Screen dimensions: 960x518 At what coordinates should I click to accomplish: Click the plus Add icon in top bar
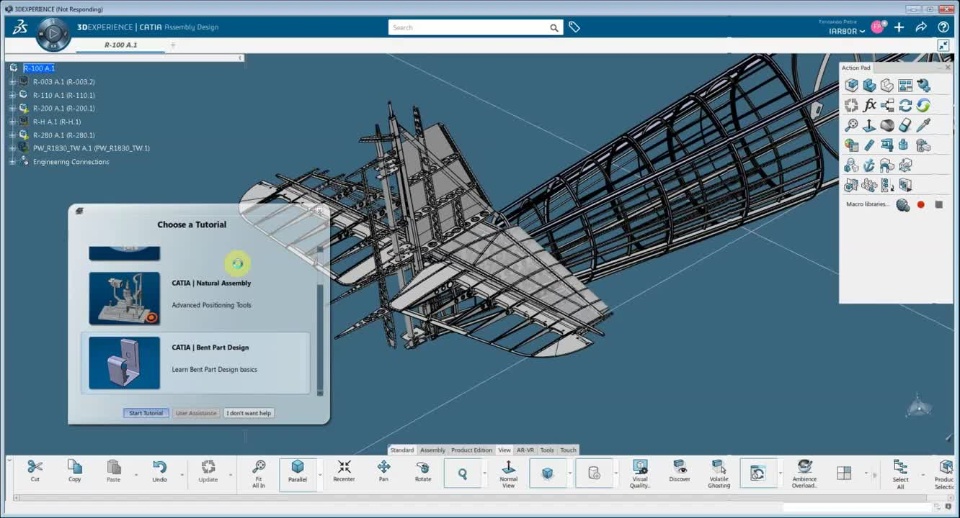(x=899, y=27)
